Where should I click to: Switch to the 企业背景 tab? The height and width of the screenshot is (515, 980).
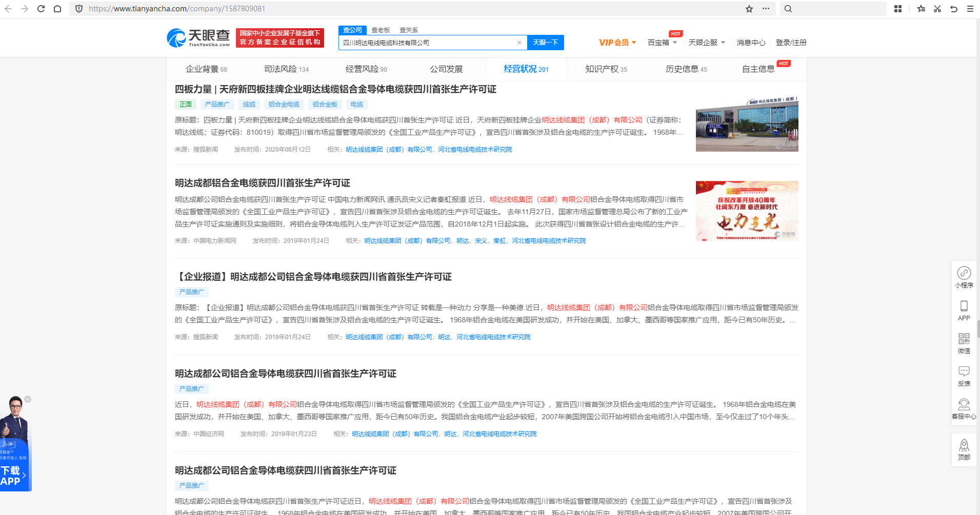point(206,69)
